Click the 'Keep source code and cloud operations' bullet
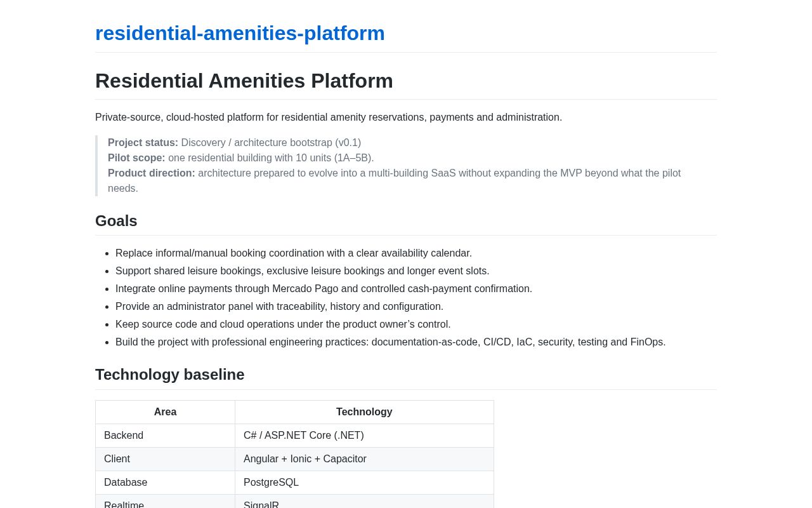This screenshot has height=508, width=812. tap(283, 324)
